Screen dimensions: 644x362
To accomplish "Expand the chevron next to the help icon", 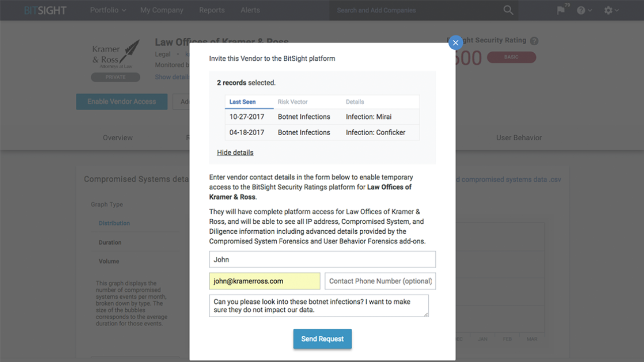I will tap(590, 10).
